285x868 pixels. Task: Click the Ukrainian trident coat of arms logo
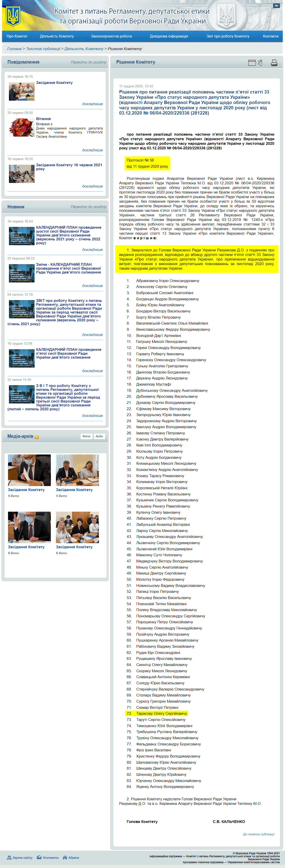(x=13, y=16)
